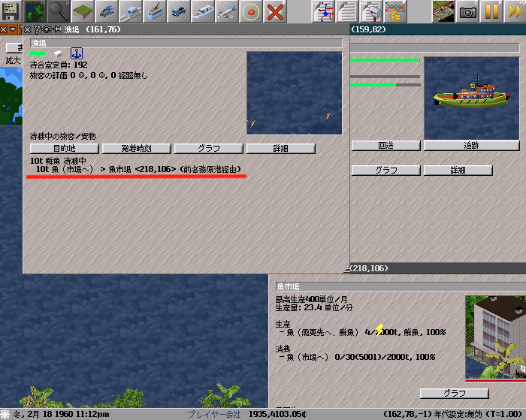Pin the 漁場 window
The image size is (526, 420).
[x=56, y=29]
